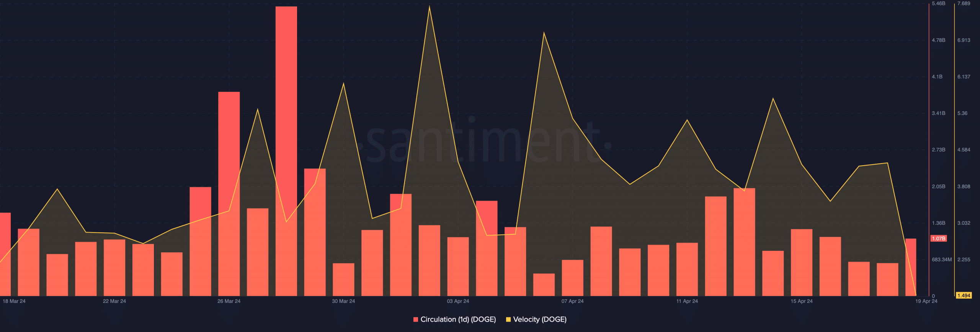Click the 5.46B circulation axis label
980x332 pixels.
pos(939,3)
